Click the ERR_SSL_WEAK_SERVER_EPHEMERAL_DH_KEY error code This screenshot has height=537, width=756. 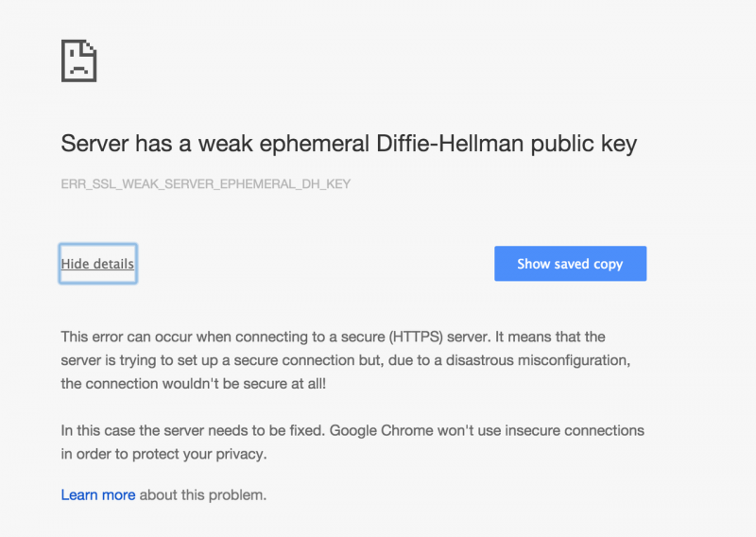(x=205, y=183)
